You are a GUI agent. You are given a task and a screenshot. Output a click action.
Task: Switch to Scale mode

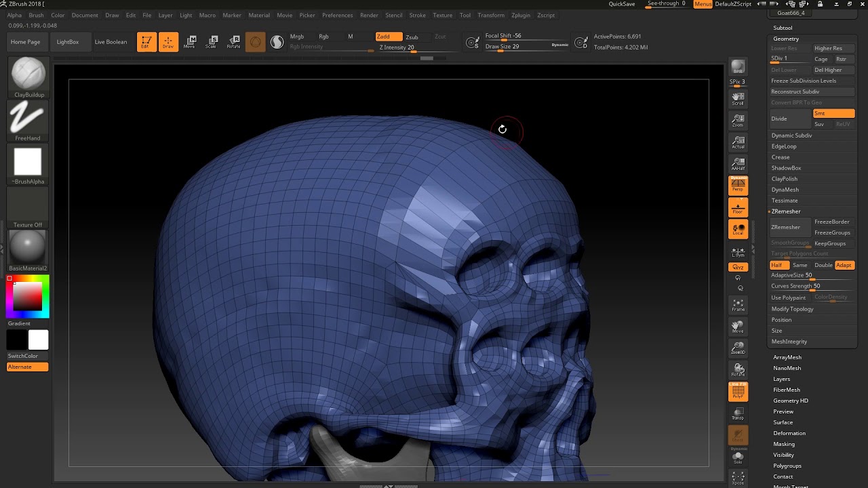212,42
